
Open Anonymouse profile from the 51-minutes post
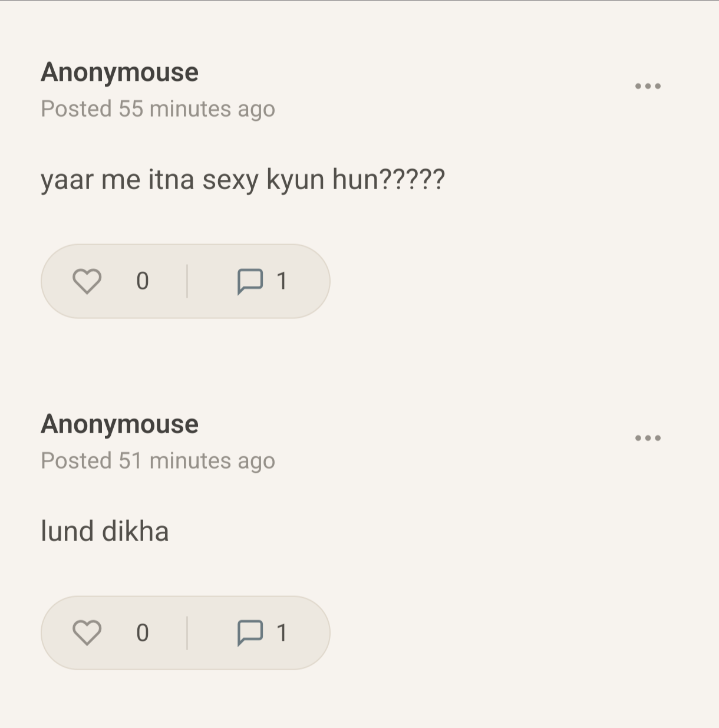(120, 424)
